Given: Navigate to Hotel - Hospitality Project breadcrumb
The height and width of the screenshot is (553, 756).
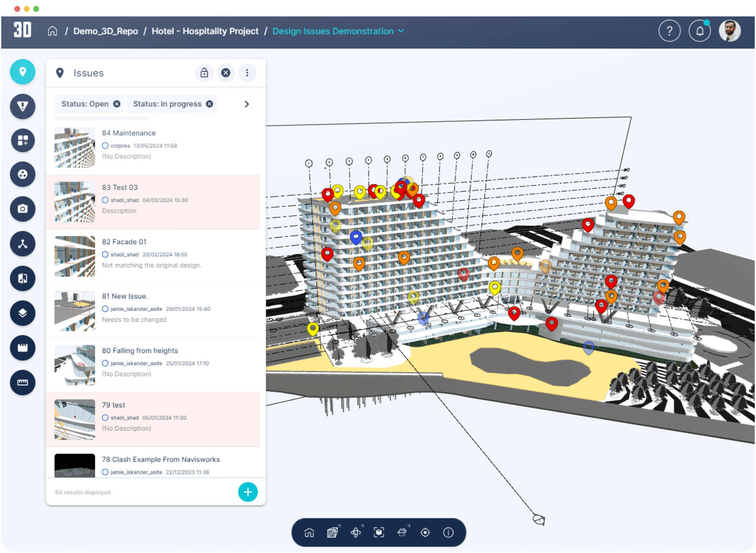Looking at the screenshot, I should (x=205, y=31).
